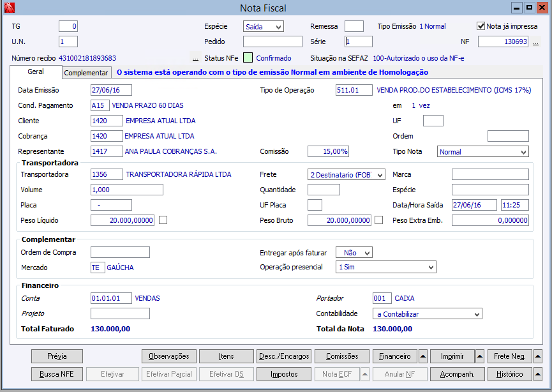Open the Frete dropdown showing Destinatario (FOB)
552x392 pixels.
pyautogui.click(x=347, y=174)
